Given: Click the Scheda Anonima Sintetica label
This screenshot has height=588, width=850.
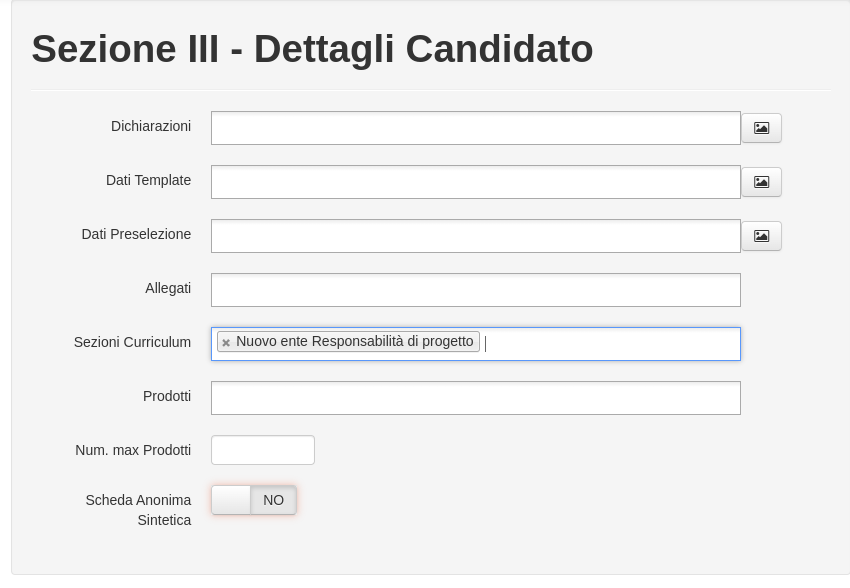Looking at the screenshot, I should 138,510.
